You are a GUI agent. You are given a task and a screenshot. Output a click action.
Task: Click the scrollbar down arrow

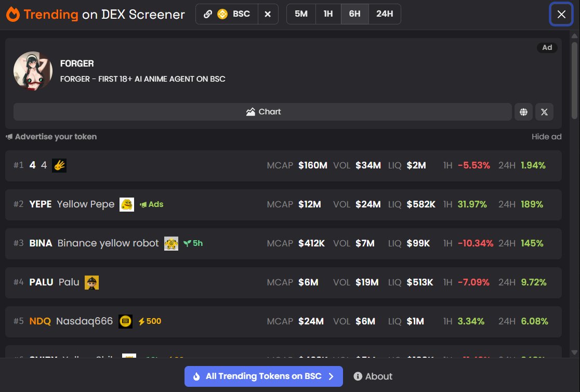574,352
